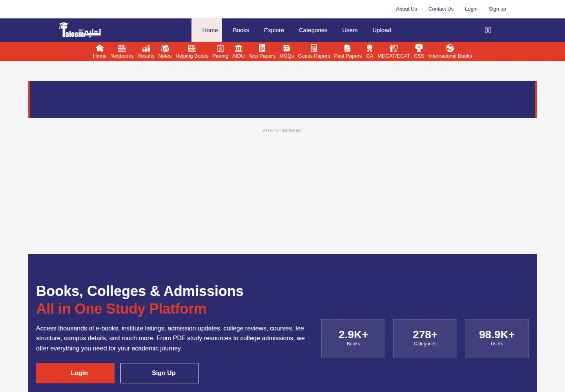
Task: Click the 'All in One Study Platform' heading
Action: 121,309
